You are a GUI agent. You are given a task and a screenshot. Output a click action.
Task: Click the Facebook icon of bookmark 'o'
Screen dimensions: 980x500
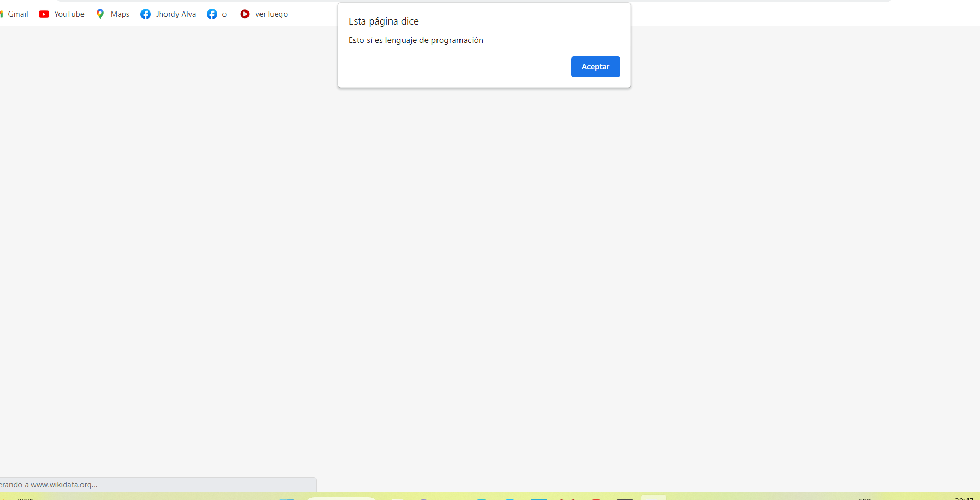click(212, 14)
